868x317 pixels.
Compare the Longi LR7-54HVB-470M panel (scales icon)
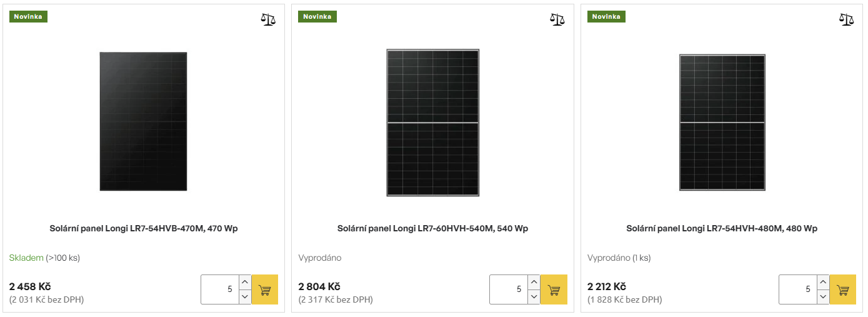click(x=267, y=19)
